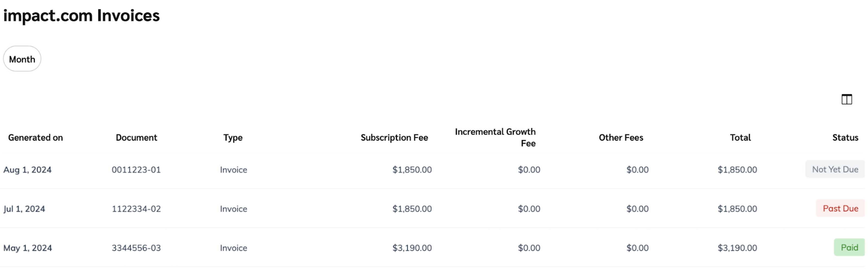
Task: Sort by Generated on column header
Action: (36, 137)
